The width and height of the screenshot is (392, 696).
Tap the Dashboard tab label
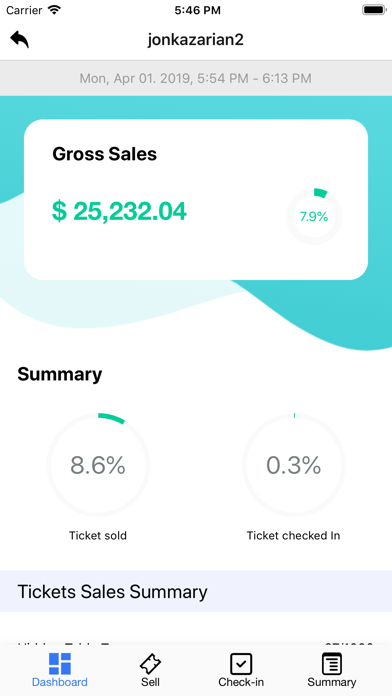pos(59,682)
